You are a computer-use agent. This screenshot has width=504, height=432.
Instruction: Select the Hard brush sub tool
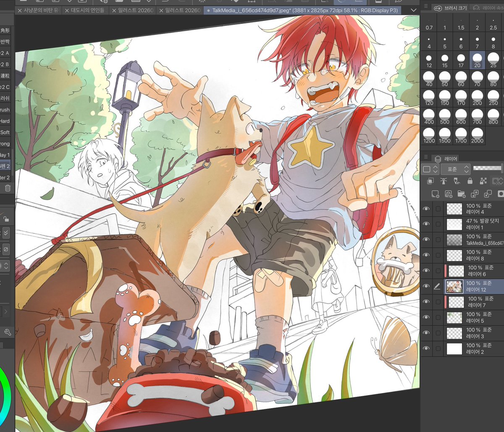(5, 121)
